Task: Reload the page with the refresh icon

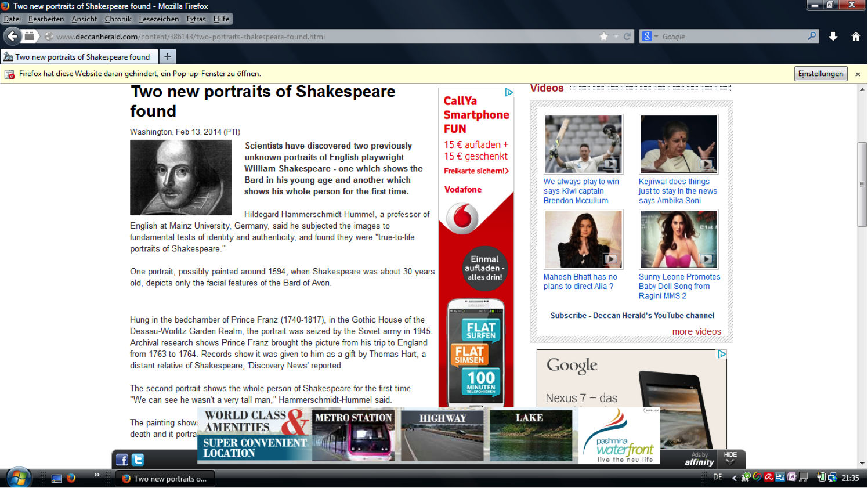Action: click(x=627, y=37)
